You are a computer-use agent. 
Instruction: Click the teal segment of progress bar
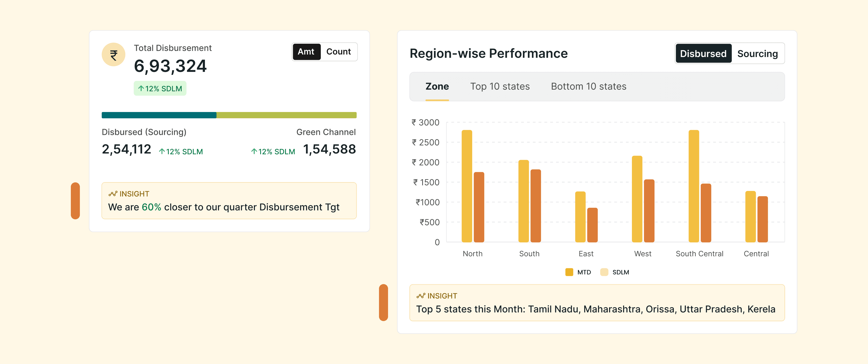point(159,115)
